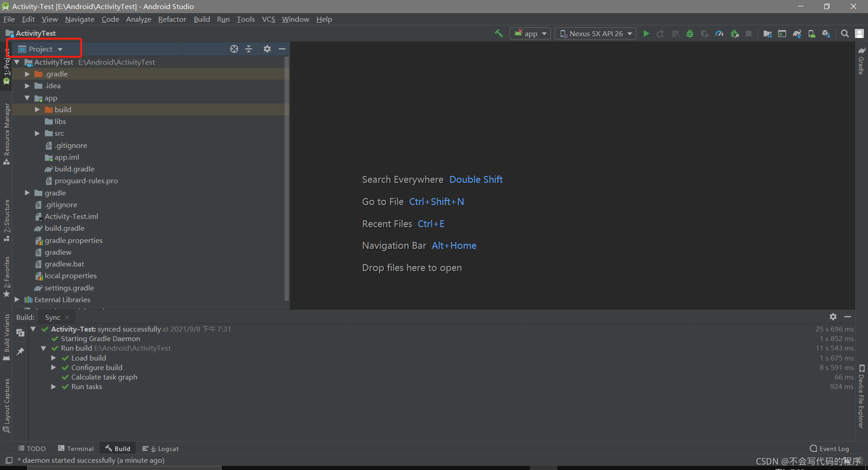Close the Sync tab
Image resolution: width=868 pixels, height=470 pixels.
tap(67, 318)
